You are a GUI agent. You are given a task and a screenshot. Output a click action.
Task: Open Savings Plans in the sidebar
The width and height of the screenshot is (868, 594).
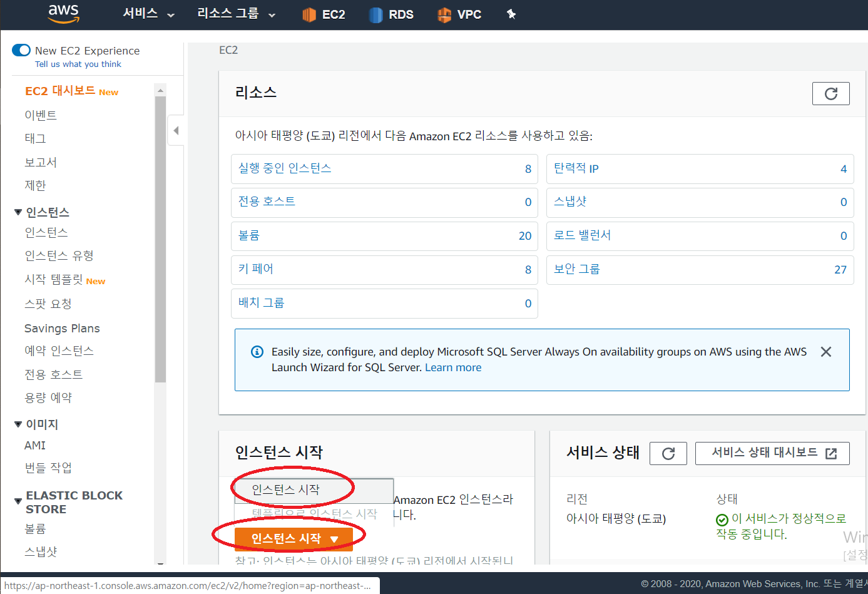pos(62,328)
